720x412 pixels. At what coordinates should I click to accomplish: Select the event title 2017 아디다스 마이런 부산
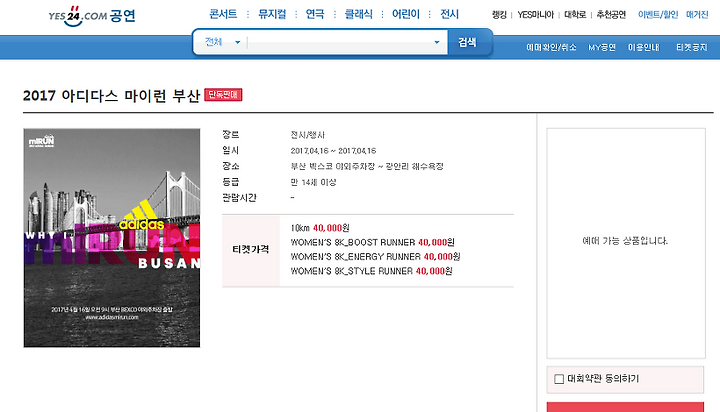(x=112, y=96)
